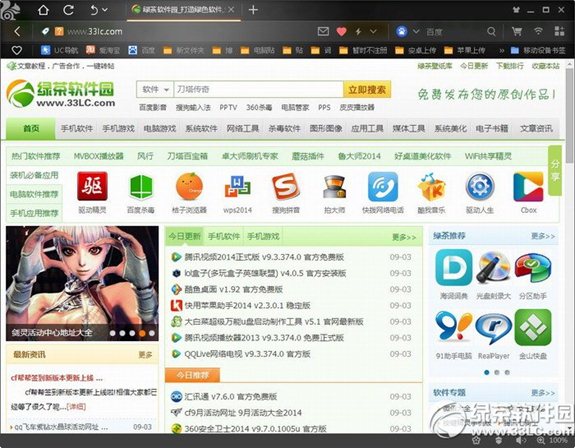This screenshot has width=575, height=448.
Task: Open the browser home page icon
Action: 43,10
